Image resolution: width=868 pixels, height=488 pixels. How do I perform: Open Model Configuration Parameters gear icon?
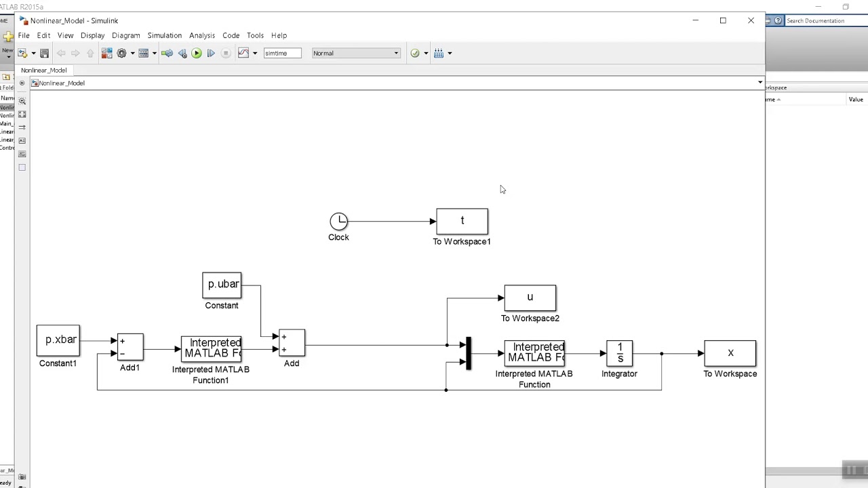click(x=122, y=53)
